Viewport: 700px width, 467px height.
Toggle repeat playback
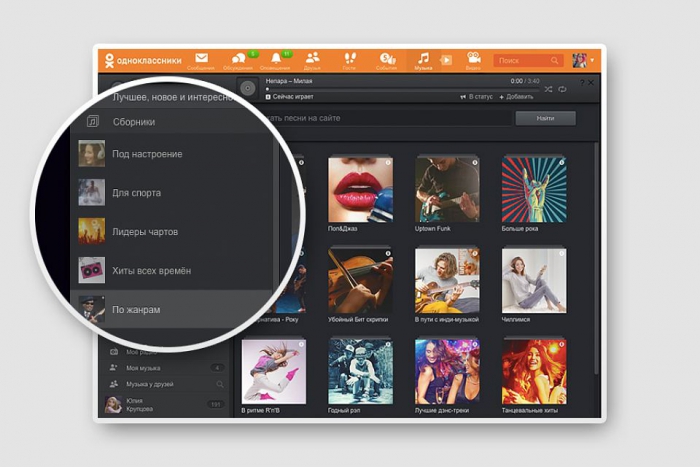click(x=562, y=89)
